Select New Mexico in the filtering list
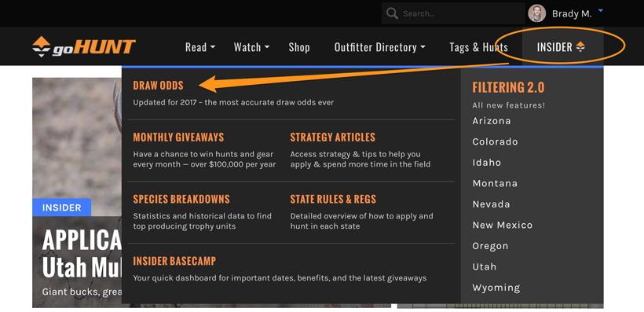This screenshot has width=644, height=312. [503, 225]
